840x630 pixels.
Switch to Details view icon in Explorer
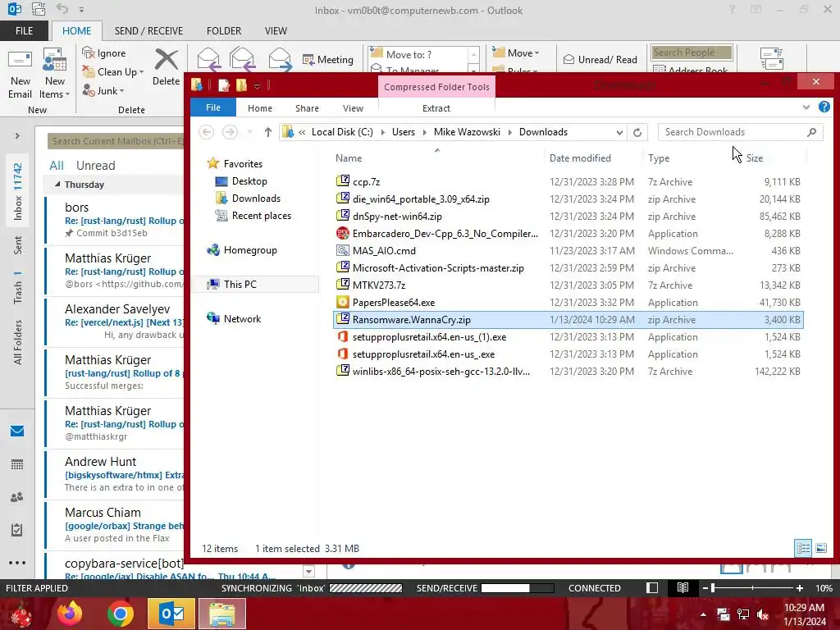point(803,548)
